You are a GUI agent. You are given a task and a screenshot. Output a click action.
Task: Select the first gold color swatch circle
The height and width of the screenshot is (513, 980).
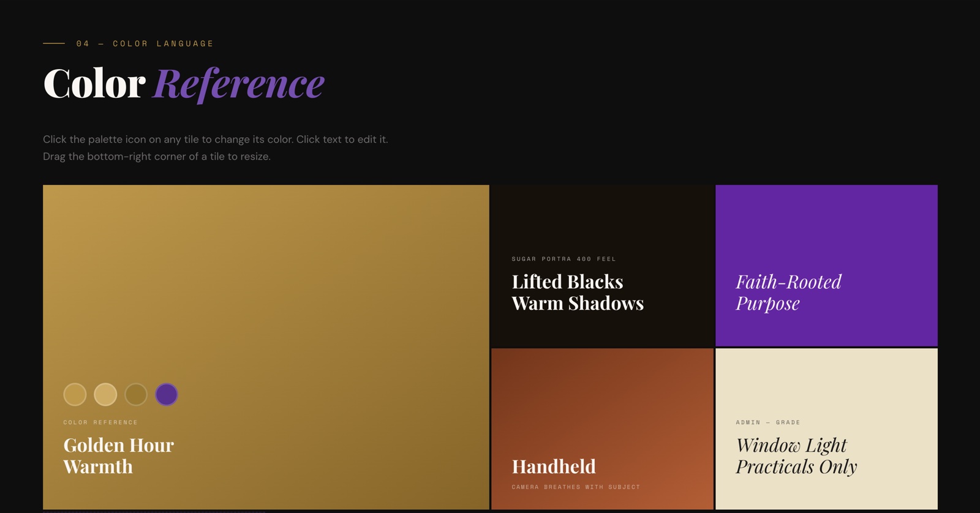[x=75, y=394]
